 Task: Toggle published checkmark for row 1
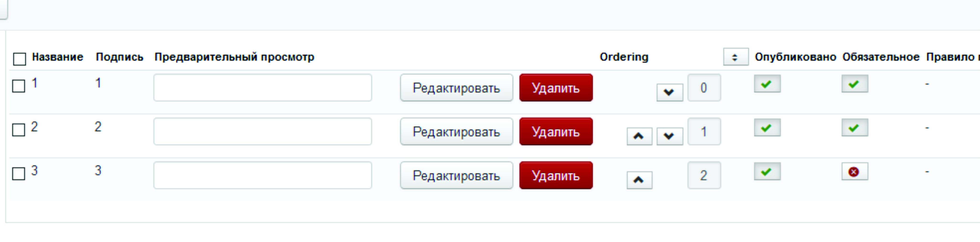click(767, 84)
